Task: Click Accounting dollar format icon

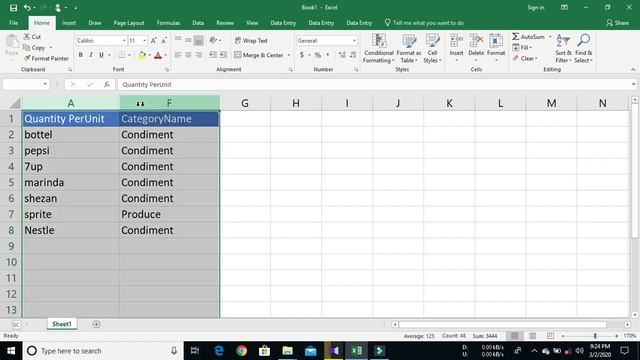Action: tap(302, 55)
